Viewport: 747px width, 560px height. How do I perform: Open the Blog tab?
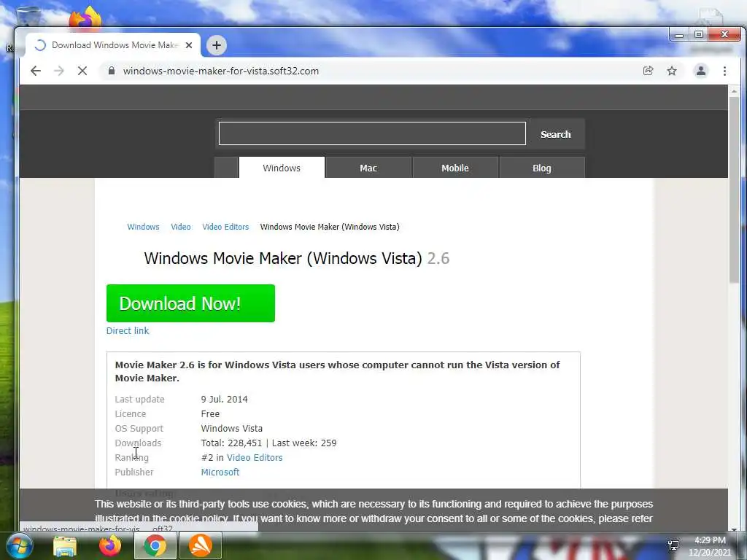pos(542,168)
